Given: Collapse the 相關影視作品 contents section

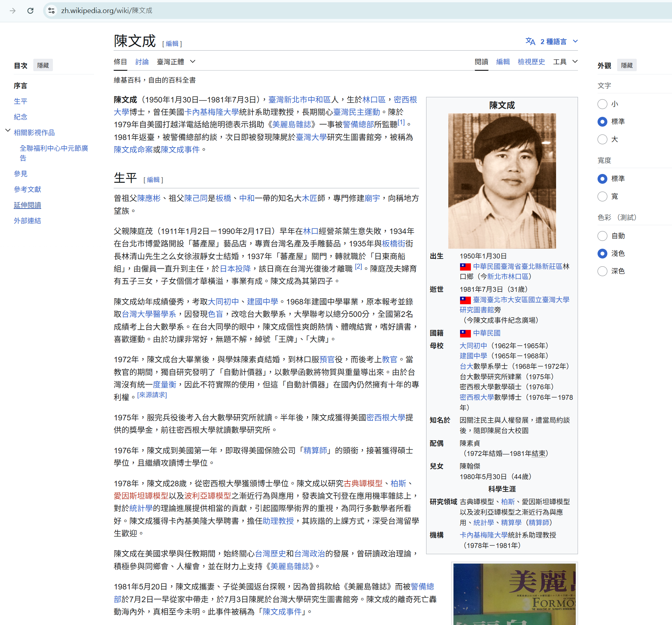Looking at the screenshot, I should tap(8, 131).
